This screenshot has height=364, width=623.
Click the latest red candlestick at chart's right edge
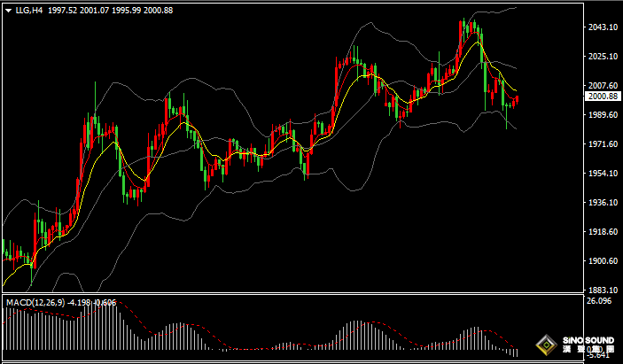[517, 98]
